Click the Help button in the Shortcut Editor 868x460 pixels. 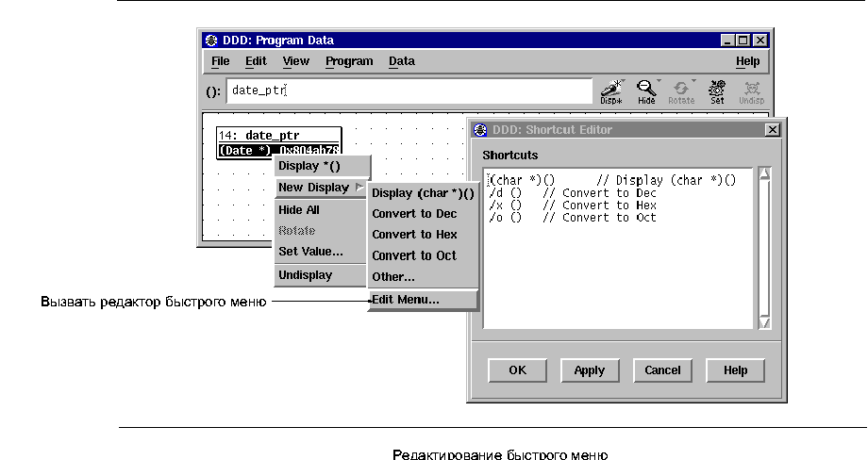click(x=735, y=370)
